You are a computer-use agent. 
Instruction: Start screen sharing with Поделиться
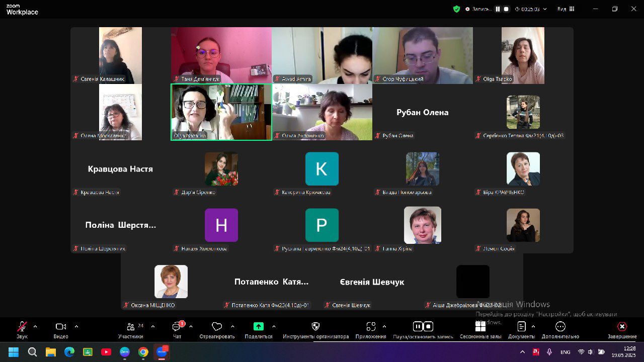[259, 330]
